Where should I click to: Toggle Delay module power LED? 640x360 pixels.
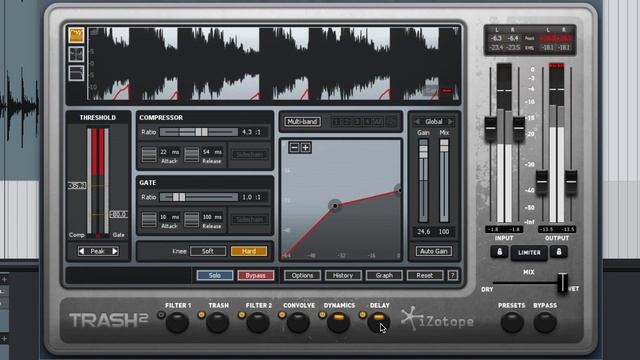pyautogui.click(x=362, y=315)
